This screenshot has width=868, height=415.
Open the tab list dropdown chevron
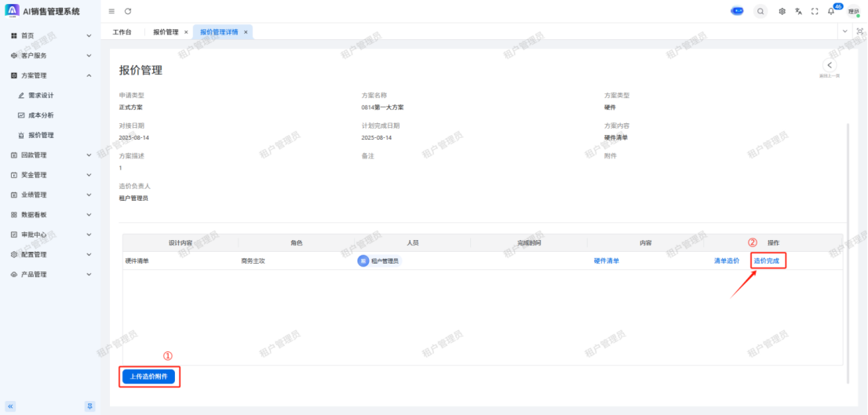pos(845,31)
